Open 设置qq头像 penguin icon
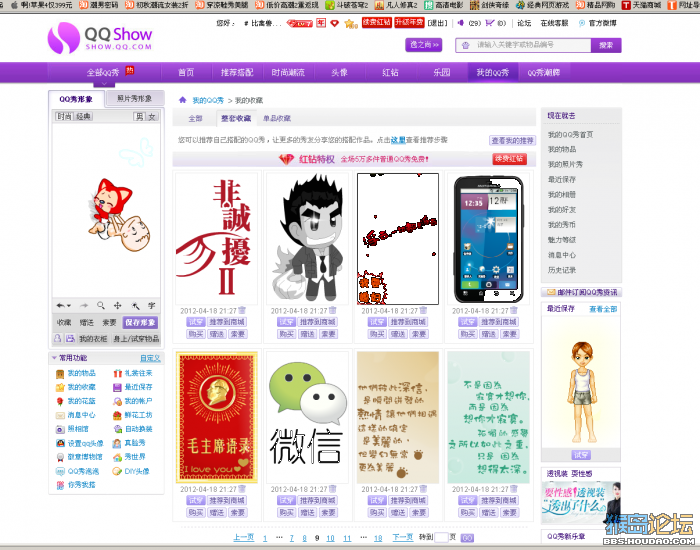The width and height of the screenshot is (700, 550). [x=60, y=443]
